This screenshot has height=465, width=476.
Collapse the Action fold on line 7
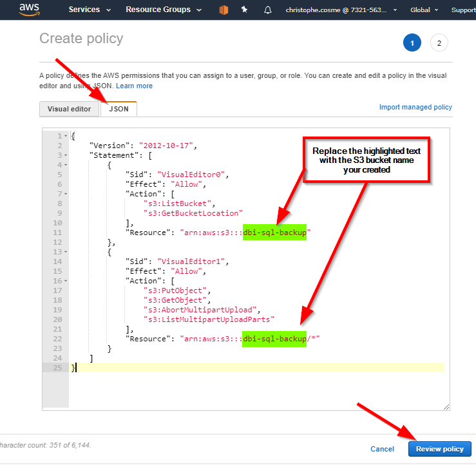click(66, 194)
